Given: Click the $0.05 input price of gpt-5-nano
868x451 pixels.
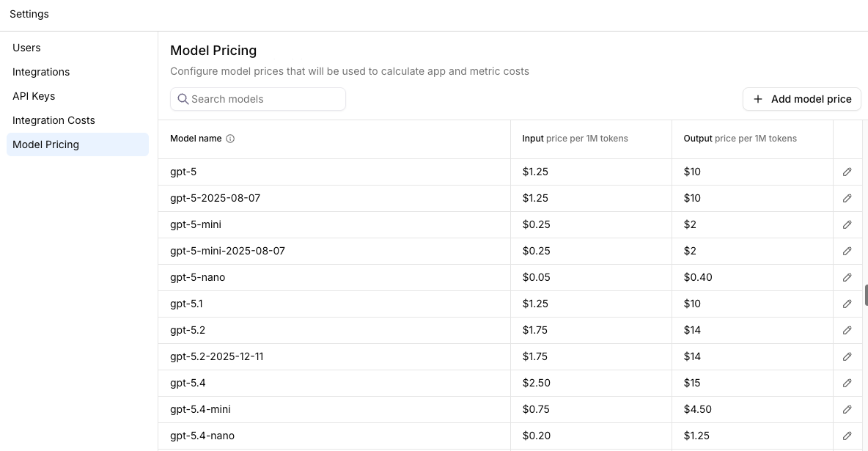Looking at the screenshot, I should pyautogui.click(x=537, y=278).
